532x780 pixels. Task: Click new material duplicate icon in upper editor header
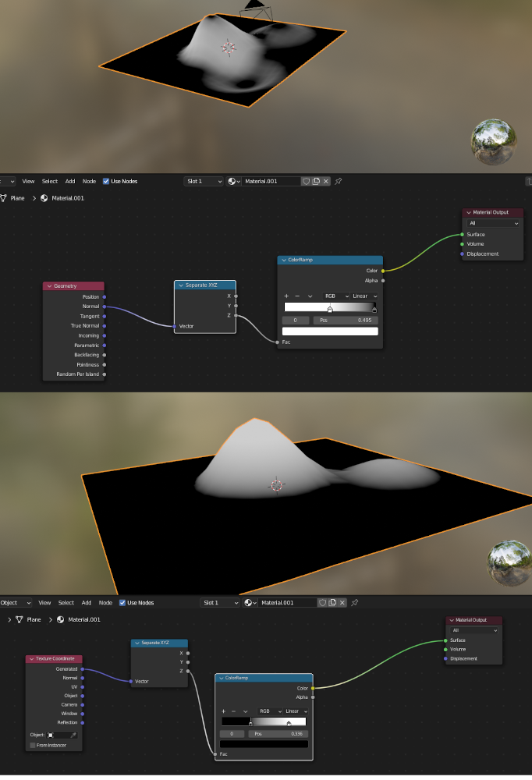pos(316,181)
